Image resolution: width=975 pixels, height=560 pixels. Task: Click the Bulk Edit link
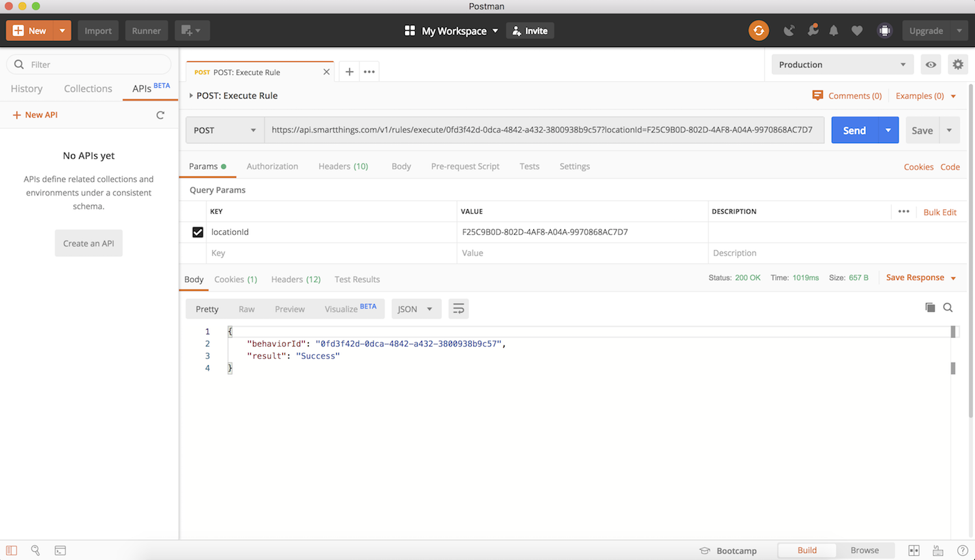940,212
